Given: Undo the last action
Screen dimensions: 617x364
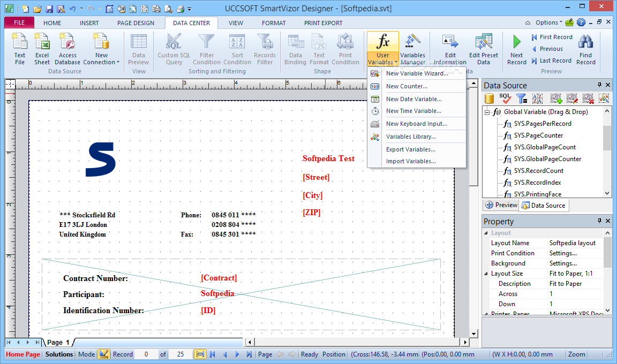Looking at the screenshot, I should pyautogui.click(x=73, y=8).
